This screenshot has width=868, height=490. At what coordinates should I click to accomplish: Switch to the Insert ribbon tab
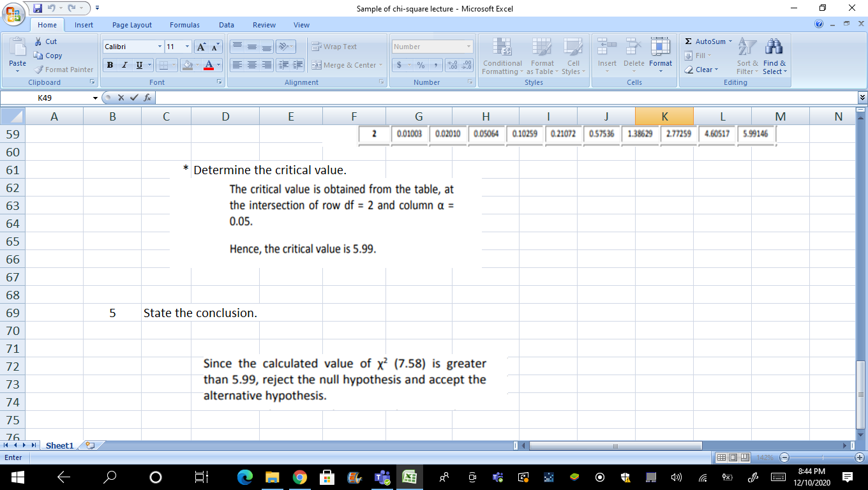click(x=84, y=25)
